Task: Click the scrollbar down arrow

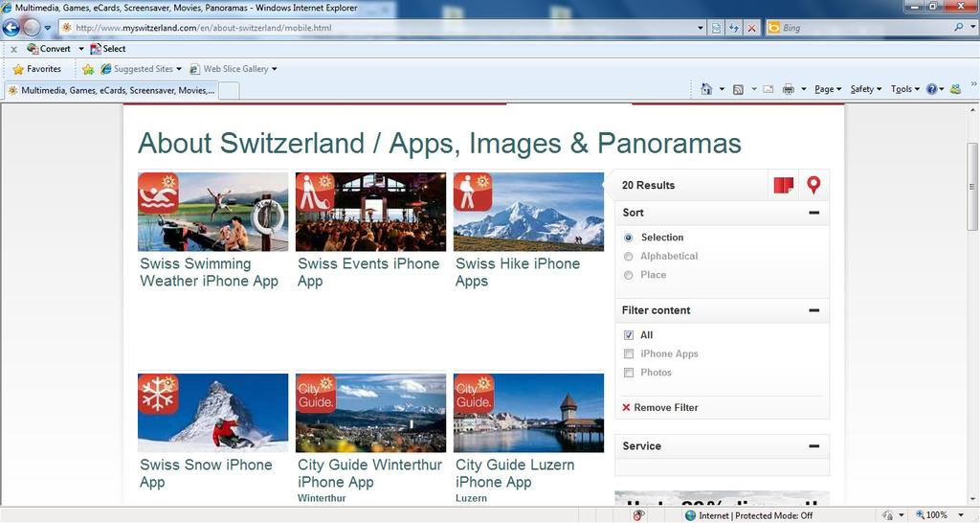Action: (x=972, y=499)
